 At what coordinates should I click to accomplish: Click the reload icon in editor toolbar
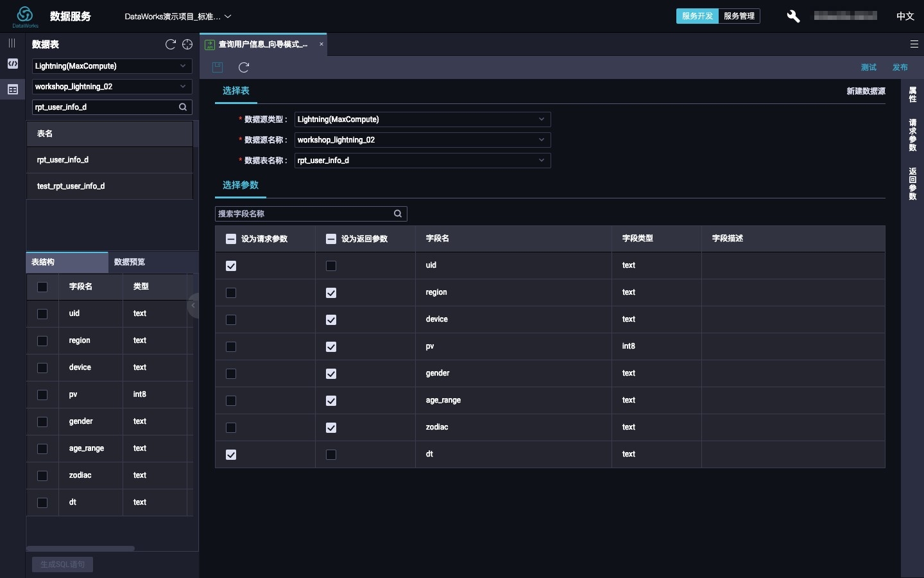[244, 67]
